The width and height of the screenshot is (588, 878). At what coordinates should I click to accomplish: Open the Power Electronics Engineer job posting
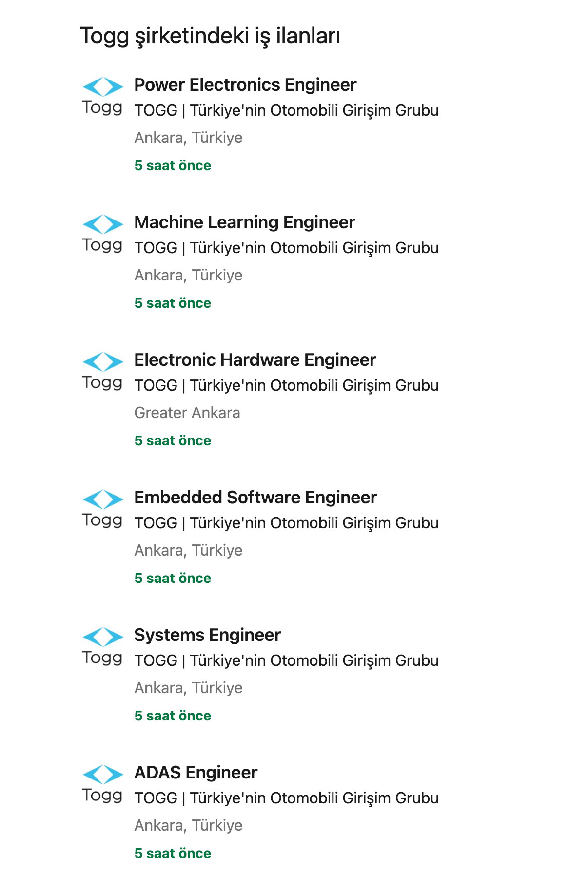[245, 85]
